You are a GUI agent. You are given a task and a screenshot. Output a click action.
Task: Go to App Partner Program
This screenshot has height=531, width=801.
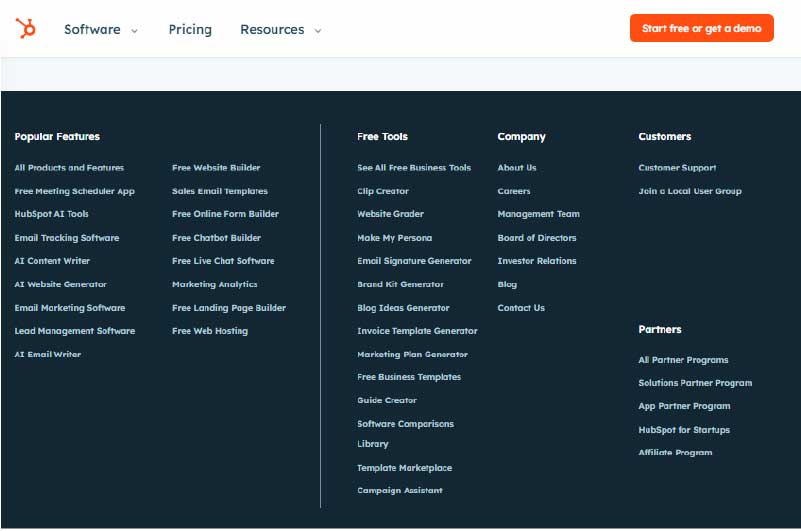(684, 406)
